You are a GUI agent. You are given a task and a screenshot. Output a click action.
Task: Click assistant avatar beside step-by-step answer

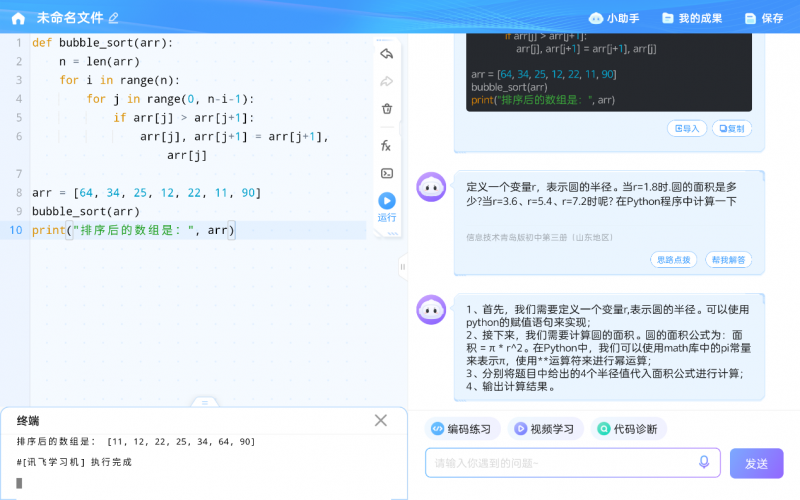click(431, 310)
